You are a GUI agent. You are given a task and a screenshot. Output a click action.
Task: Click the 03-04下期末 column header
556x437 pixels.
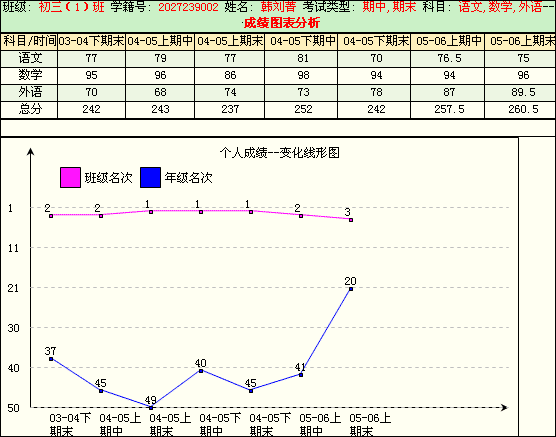91,41
